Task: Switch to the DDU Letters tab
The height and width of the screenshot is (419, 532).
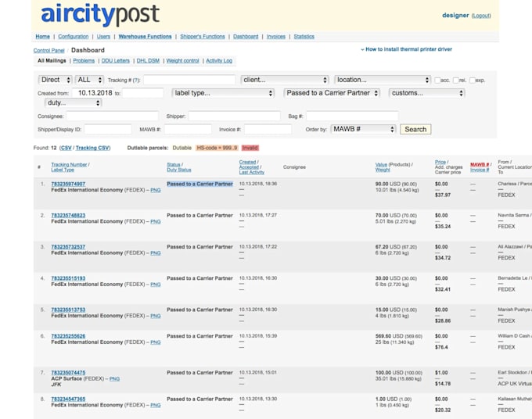Action: click(x=116, y=61)
